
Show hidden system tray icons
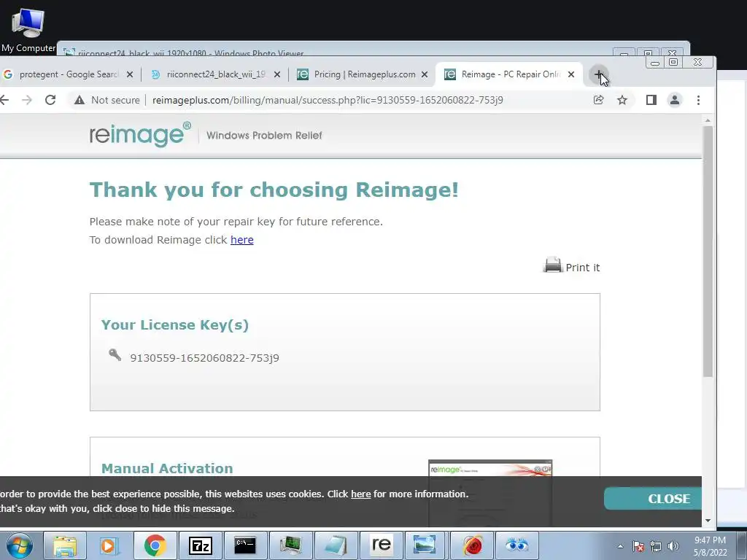pos(620,547)
